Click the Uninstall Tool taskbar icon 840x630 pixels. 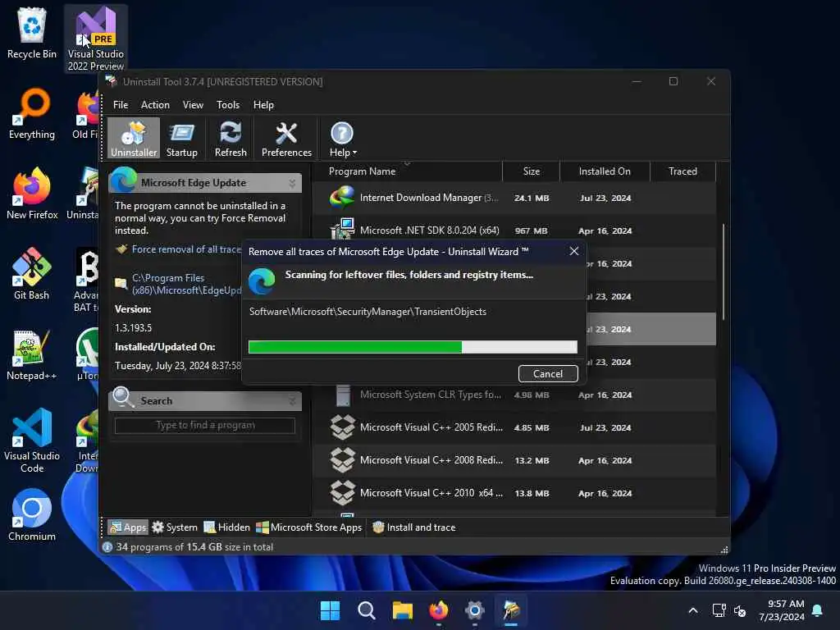510,610
